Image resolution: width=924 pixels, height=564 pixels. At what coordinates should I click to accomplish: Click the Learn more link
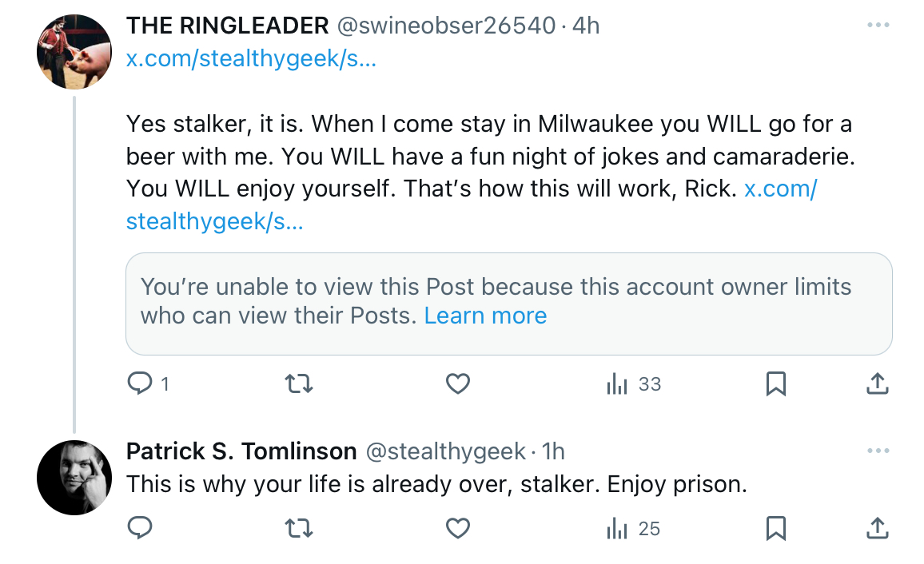485,316
